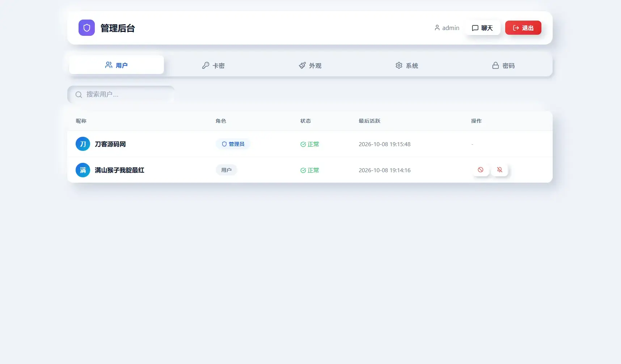Click the search magnifier icon
The width and height of the screenshot is (621, 364).
click(x=79, y=95)
